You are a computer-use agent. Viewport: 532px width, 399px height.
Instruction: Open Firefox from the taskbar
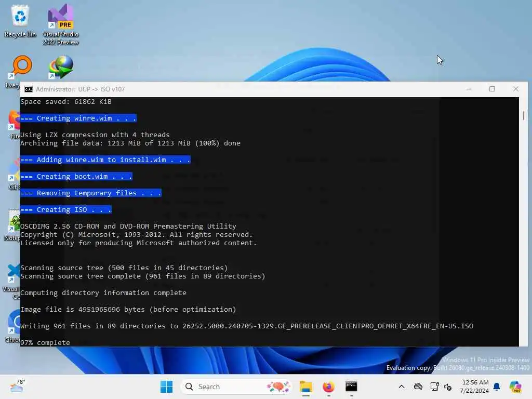point(328,387)
